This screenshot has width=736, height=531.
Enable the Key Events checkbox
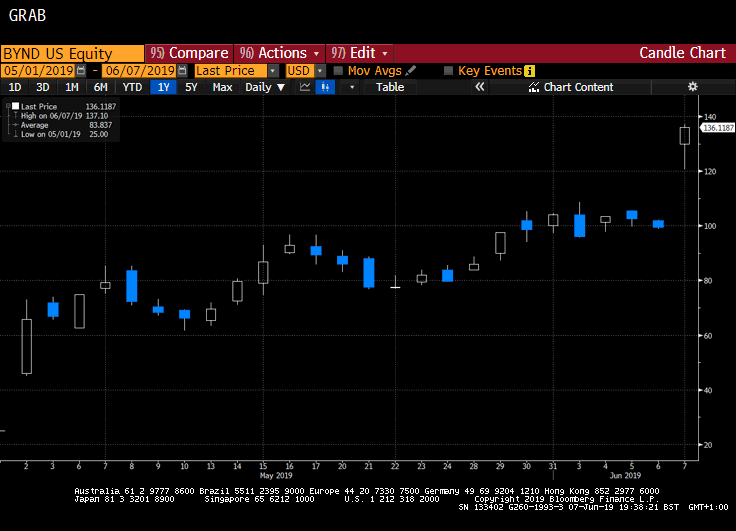click(448, 71)
